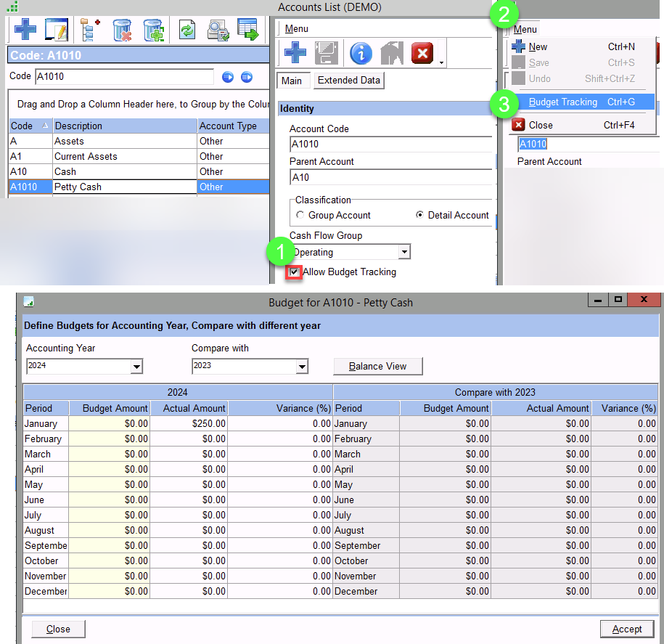Click the edit account notepad icon
664x644 pixels.
pos(57,30)
